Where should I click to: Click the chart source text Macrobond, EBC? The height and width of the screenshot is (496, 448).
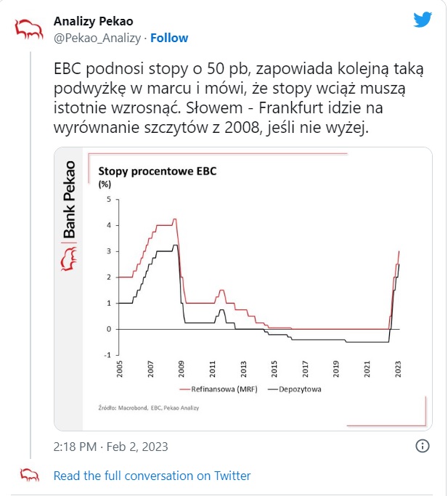pyautogui.click(x=149, y=407)
